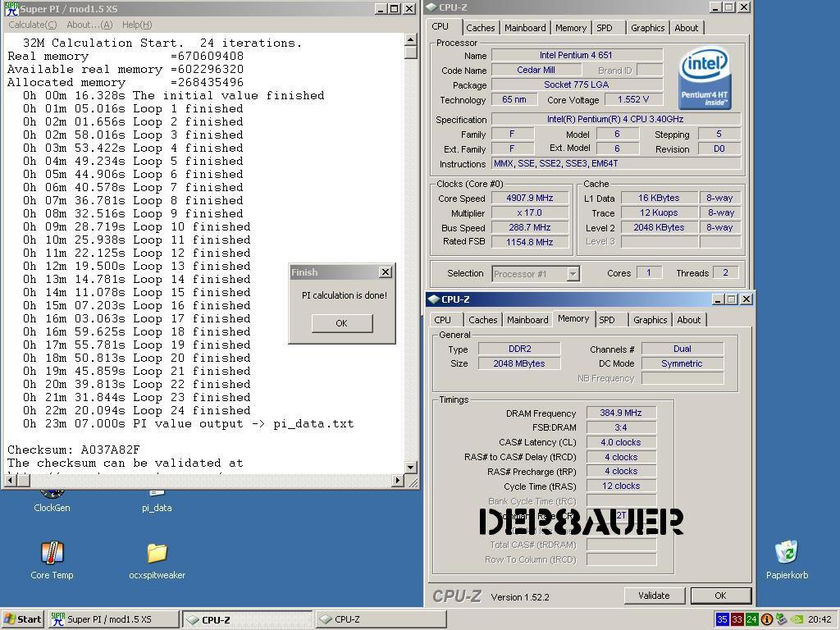The width and height of the screenshot is (840, 630).
Task: Click the Size value 2048 MBytes
Action: pos(519,363)
